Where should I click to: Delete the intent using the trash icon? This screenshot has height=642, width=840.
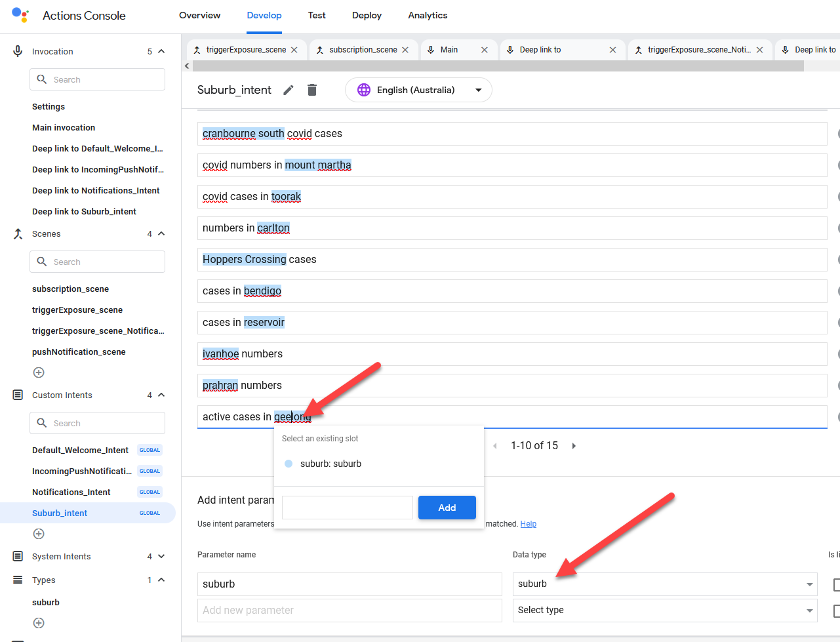[x=312, y=90]
